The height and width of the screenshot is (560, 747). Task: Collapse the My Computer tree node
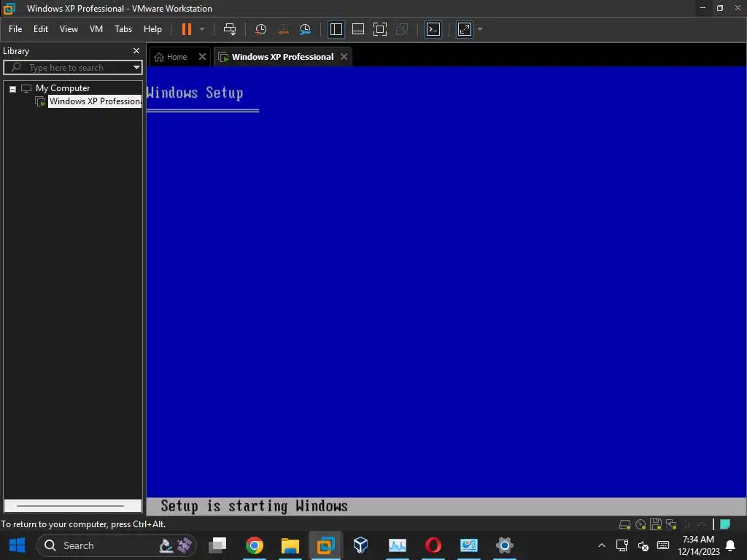coord(13,89)
